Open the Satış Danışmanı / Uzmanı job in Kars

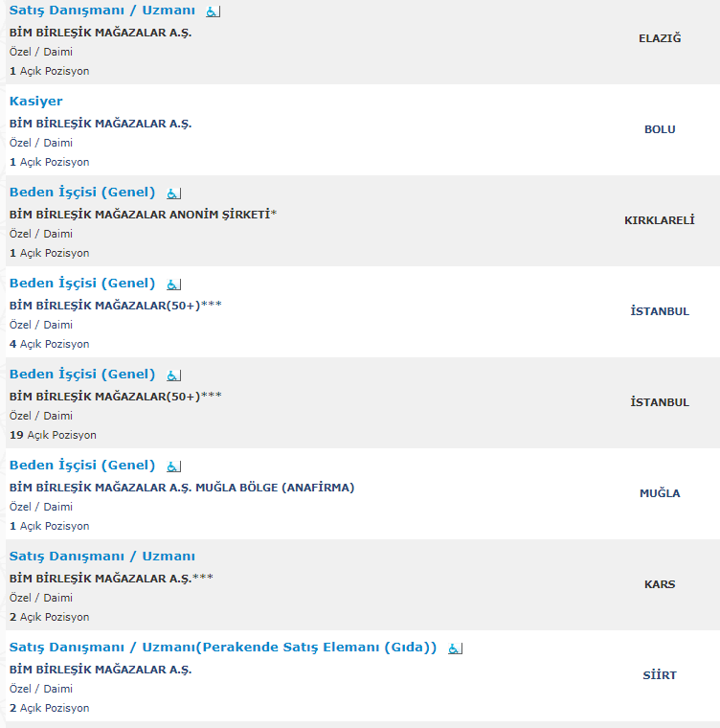[102, 557]
